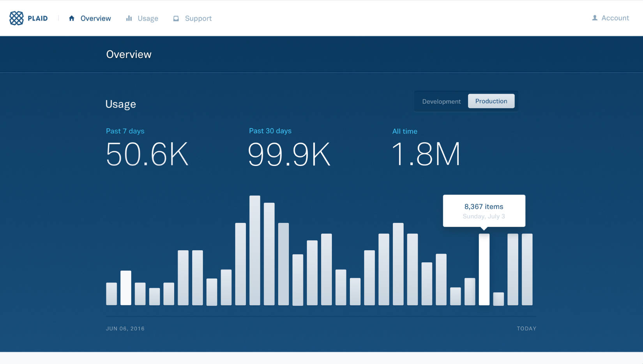Click the Plaid logo icon

tap(16, 18)
